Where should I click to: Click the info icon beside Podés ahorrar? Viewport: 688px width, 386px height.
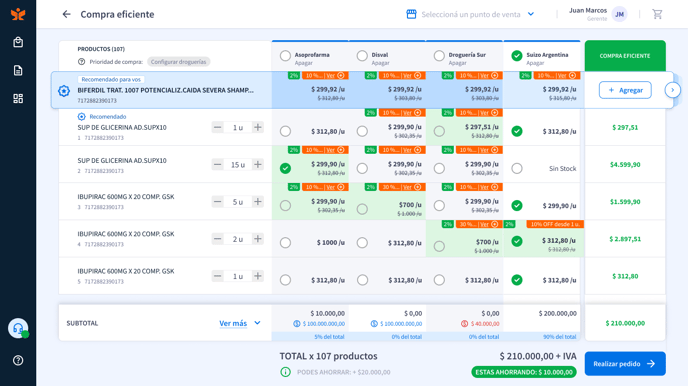pyautogui.click(x=285, y=372)
